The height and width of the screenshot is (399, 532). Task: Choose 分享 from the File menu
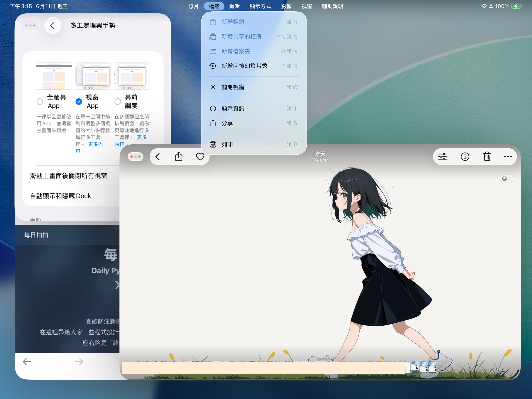tap(254, 123)
